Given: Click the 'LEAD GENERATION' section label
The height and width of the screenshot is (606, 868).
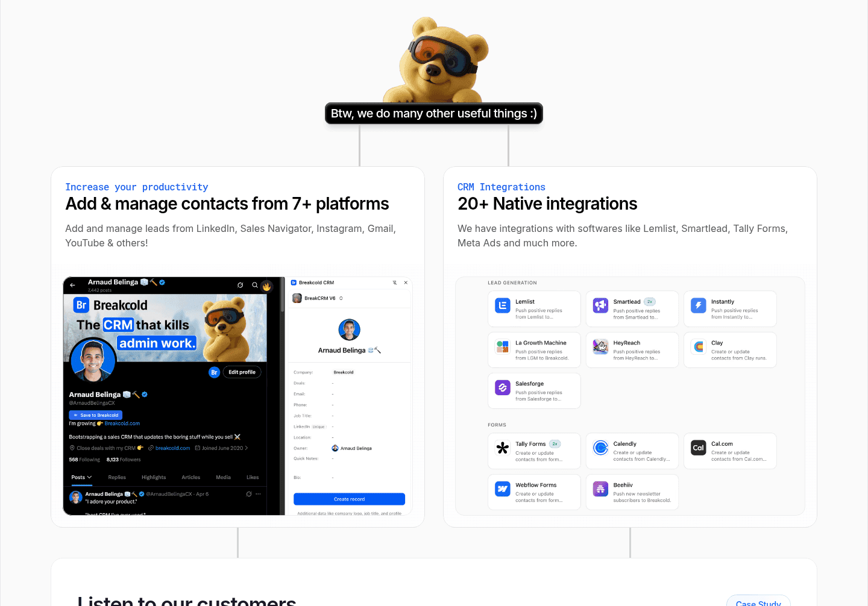Looking at the screenshot, I should coord(512,283).
